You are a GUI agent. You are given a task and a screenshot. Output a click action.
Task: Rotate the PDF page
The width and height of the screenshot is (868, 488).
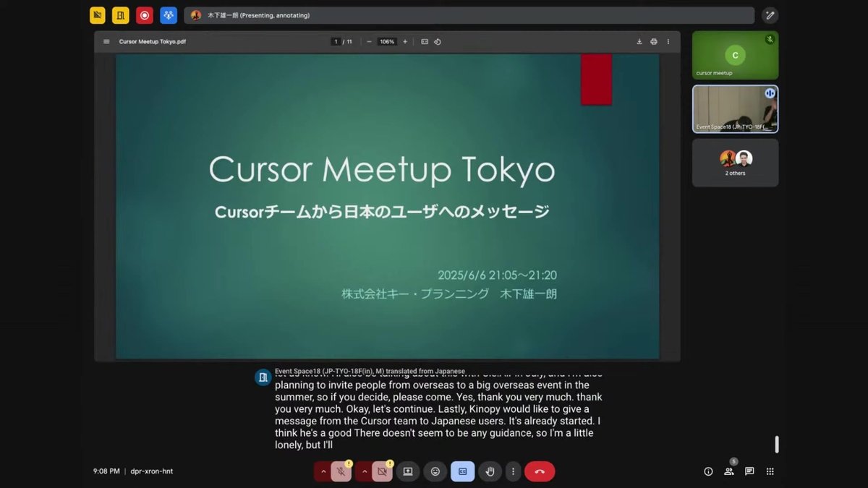(x=438, y=41)
